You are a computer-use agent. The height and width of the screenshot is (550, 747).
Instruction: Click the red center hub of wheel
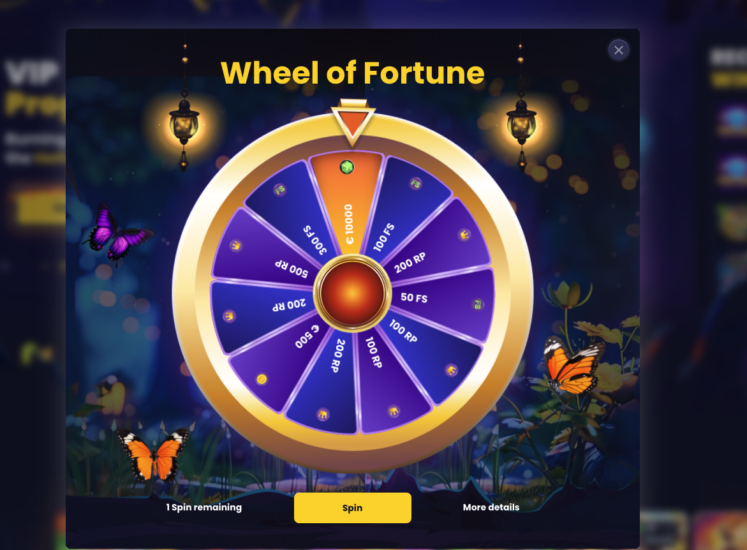tap(353, 292)
